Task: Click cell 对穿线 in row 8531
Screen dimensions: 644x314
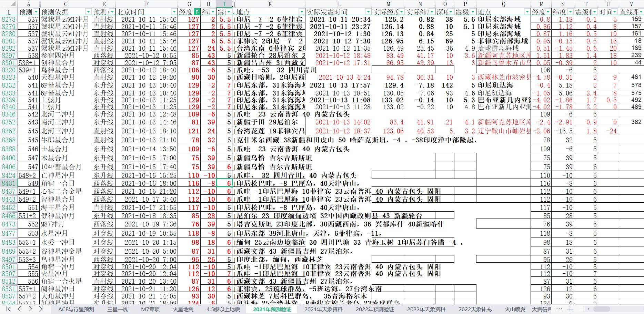Action: (103, 289)
